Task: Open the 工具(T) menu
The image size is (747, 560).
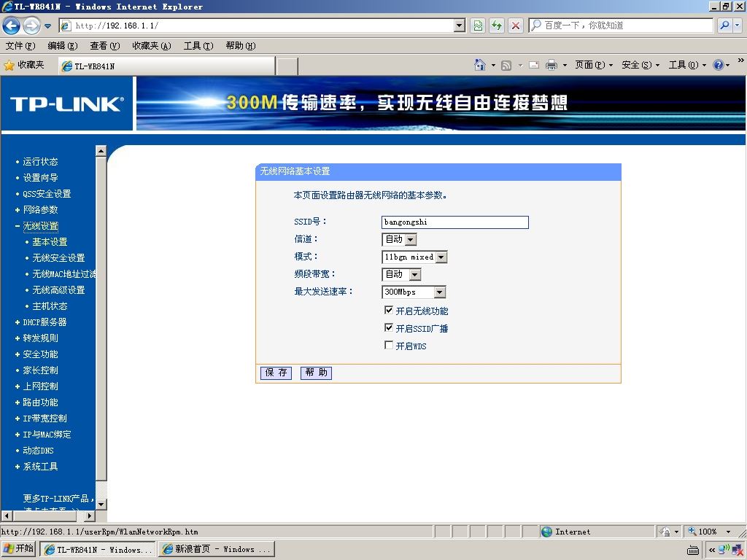Action: point(198,46)
